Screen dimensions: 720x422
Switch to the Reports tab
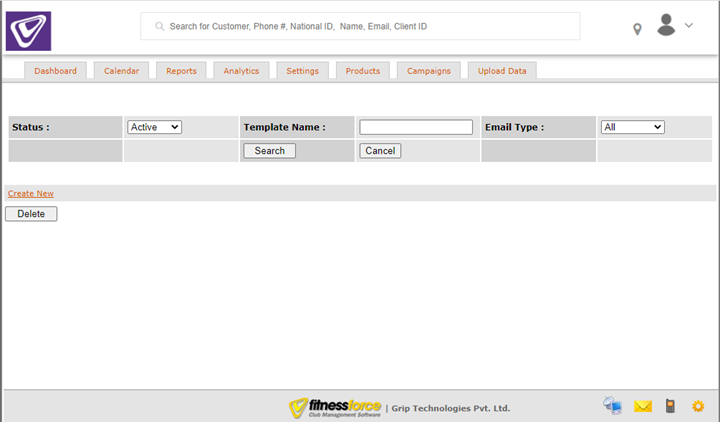point(181,71)
